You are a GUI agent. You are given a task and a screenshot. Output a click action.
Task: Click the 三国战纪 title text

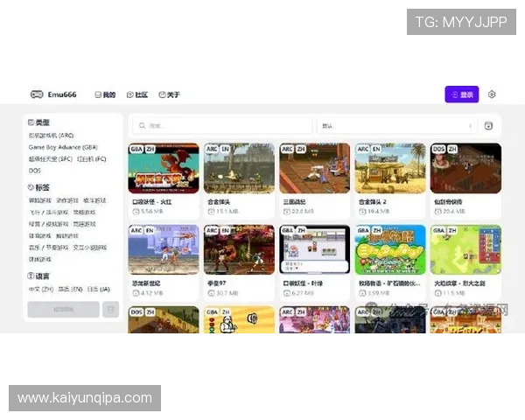(x=294, y=202)
